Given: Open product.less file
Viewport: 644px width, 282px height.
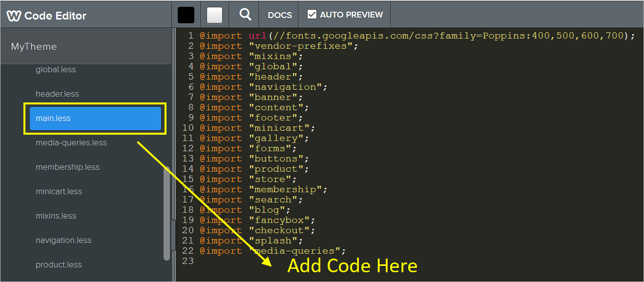Looking at the screenshot, I should click(x=59, y=265).
